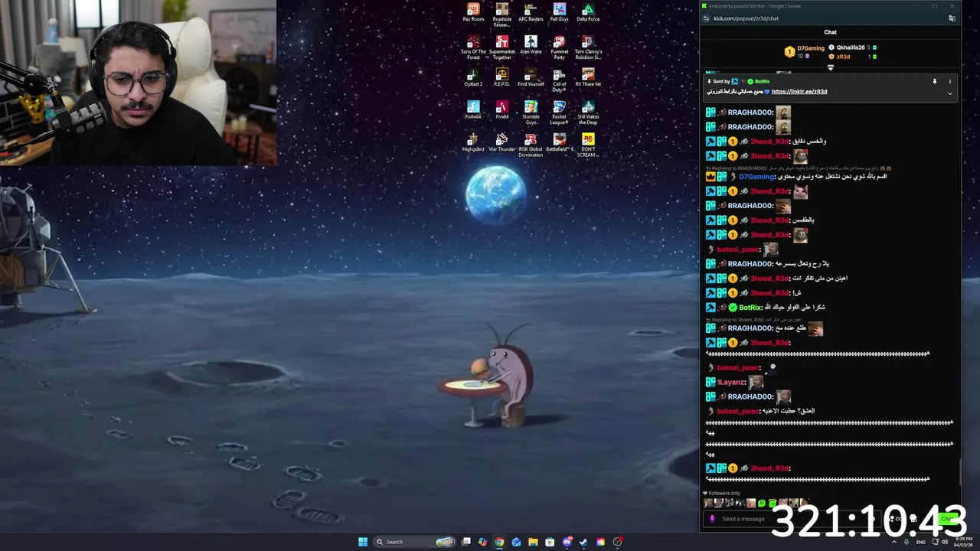Open the linktr.ee/zR3d link

(x=800, y=92)
